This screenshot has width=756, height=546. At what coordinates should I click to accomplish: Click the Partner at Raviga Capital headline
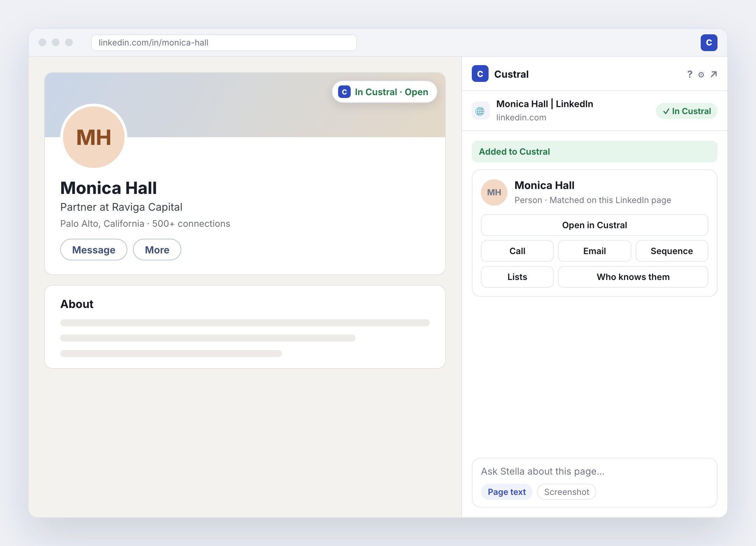click(121, 207)
